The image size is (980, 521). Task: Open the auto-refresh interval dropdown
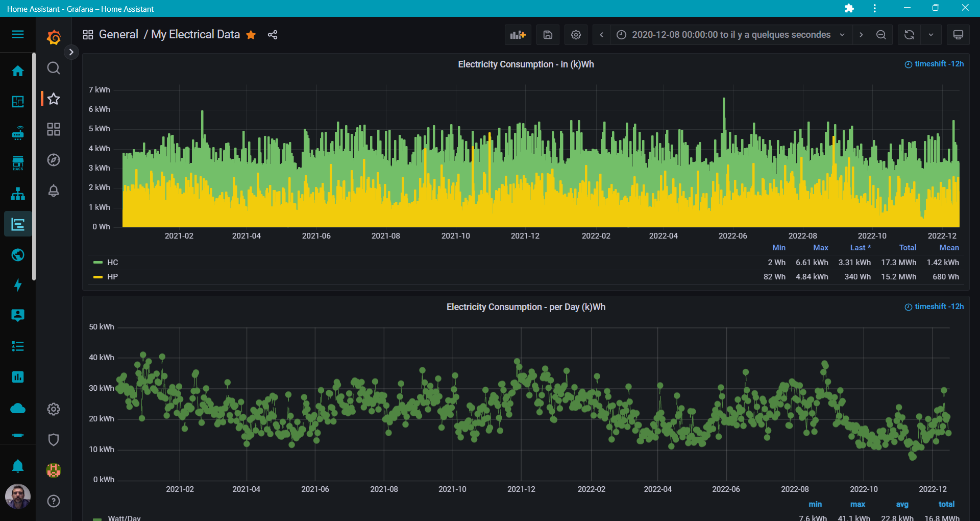click(930, 34)
